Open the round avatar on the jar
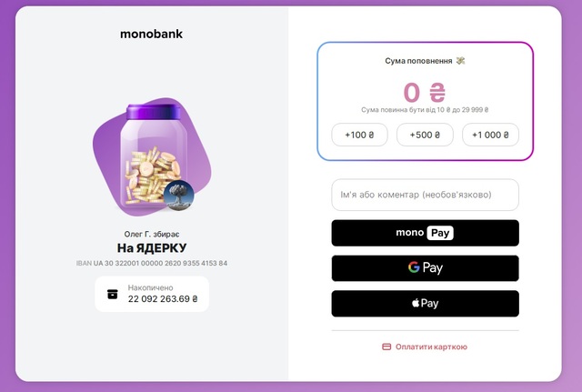 [x=178, y=194]
